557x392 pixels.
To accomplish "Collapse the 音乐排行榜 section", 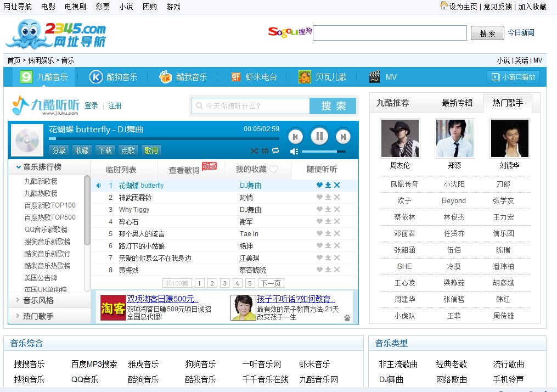I will [42, 167].
